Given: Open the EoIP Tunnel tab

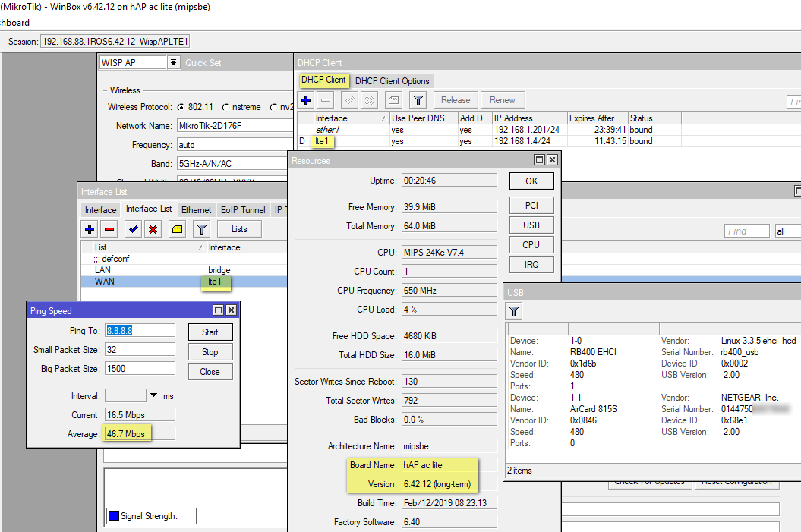Looking at the screenshot, I should click(243, 210).
